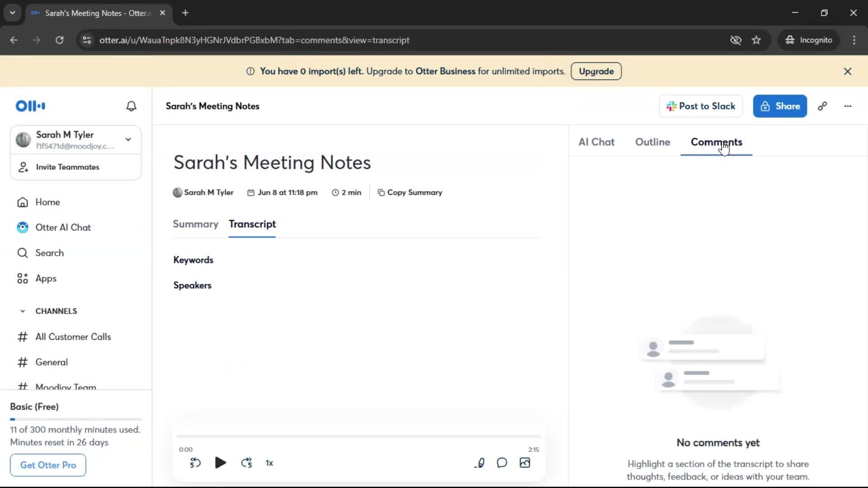Click the tracking protection eye icon
868x488 pixels.
[736, 40]
